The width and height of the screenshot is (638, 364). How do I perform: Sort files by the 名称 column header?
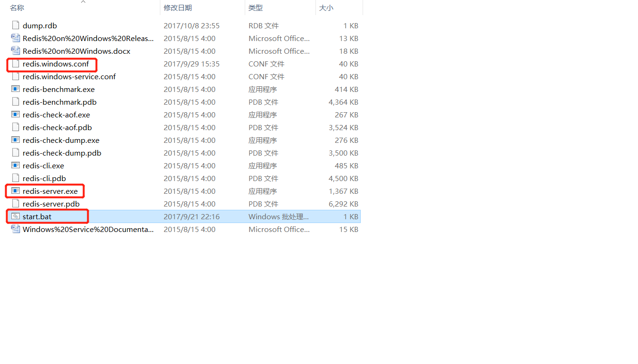[17, 8]
